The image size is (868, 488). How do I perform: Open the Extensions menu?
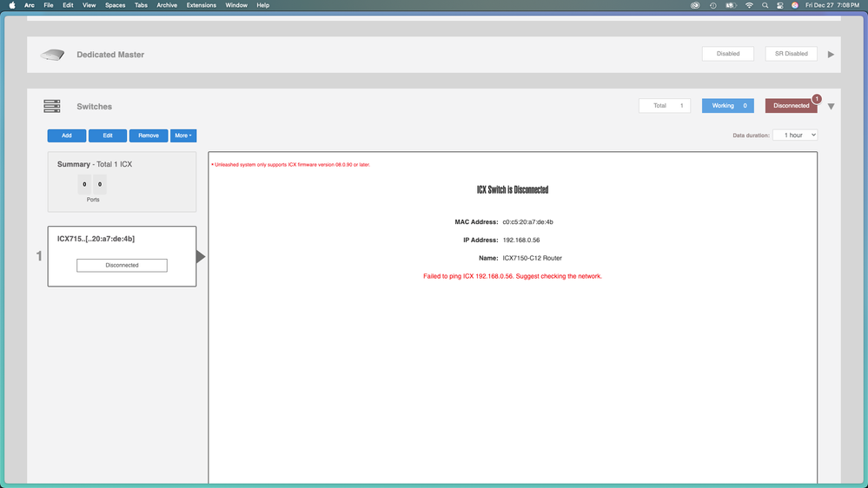tap(201, 5)
